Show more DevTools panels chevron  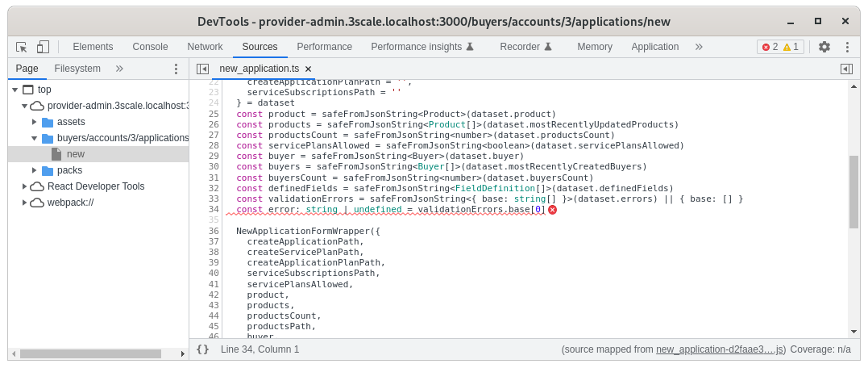point(699,47)
